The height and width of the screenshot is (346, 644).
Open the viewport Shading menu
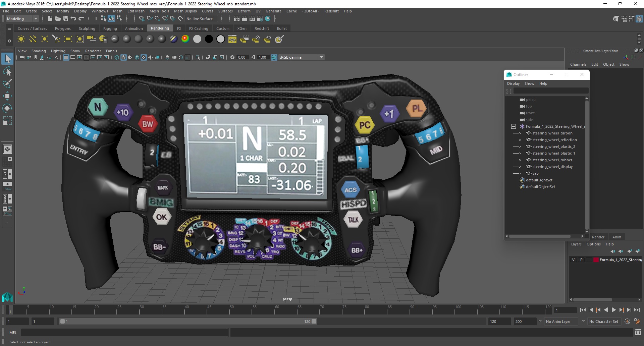click(39, 51)
